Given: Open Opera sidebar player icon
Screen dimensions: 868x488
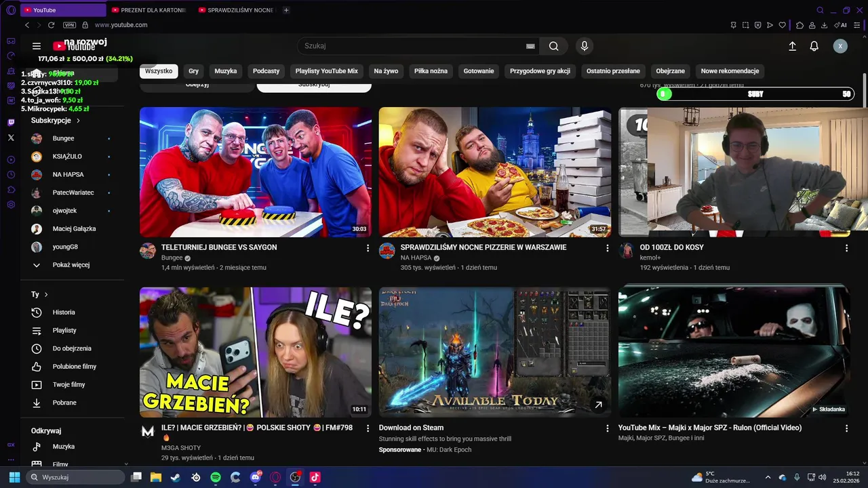Looking at the screenshot, I should click(x=11, y=160).
